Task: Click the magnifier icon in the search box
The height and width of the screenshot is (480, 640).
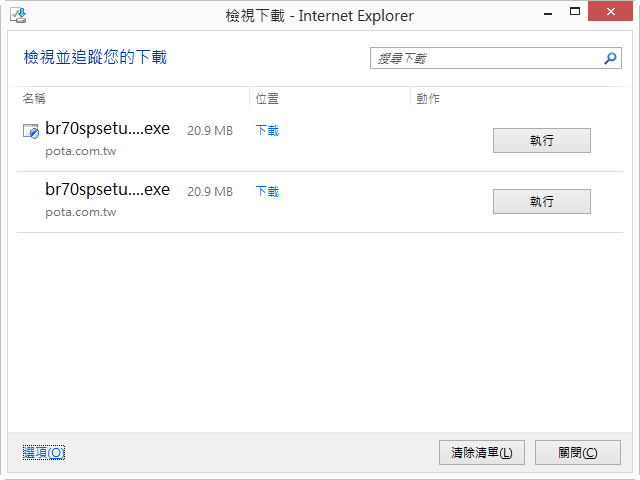Action: pyautogui.click(x=610, y=58)
